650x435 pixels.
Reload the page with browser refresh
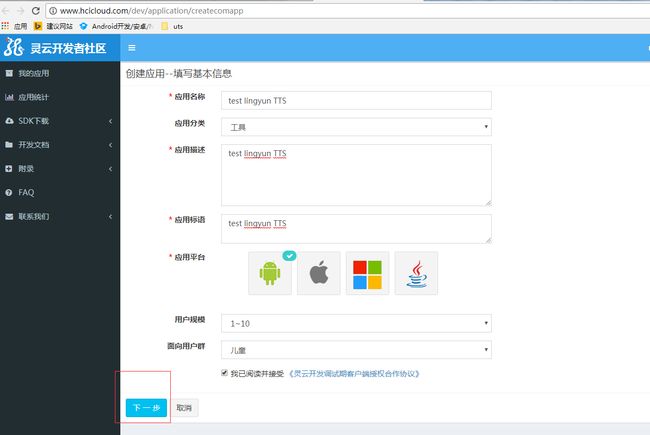pyautogui.click(x=36, y=11)
